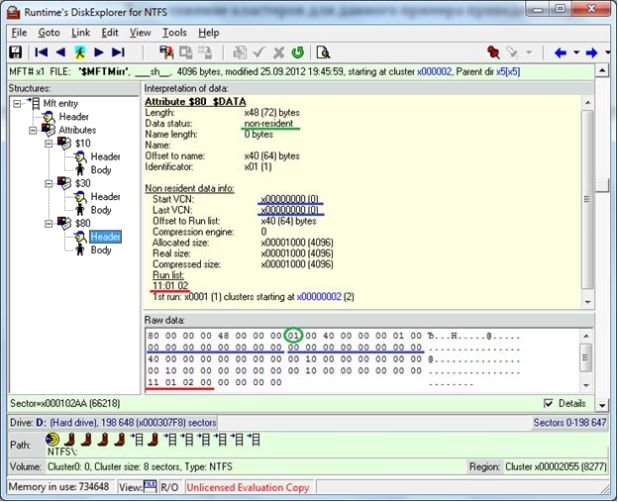
Task: Click the colored copy-document toolbar icon after navigation arrows
Action: tap(167, 52)
